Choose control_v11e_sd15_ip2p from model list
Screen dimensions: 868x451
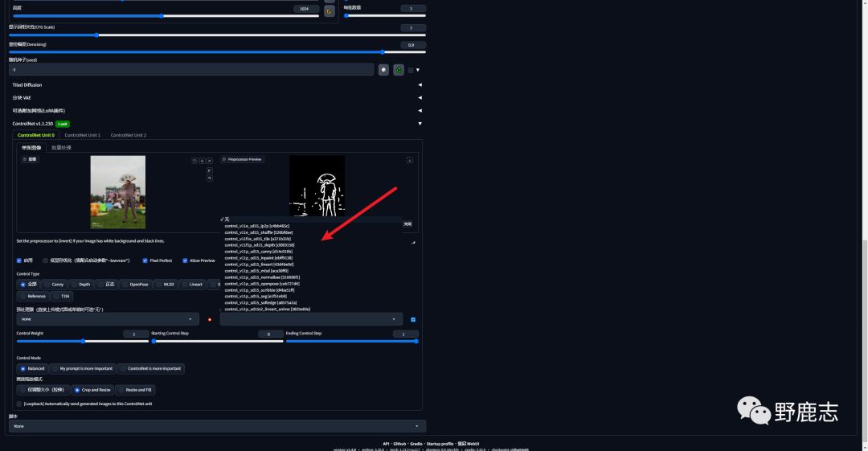257,226
